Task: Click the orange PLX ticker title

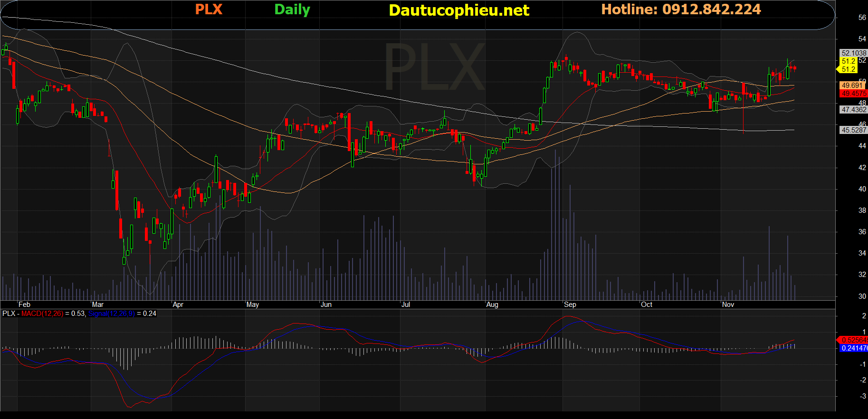Action: pyautogui.click(x=209, y=10)
